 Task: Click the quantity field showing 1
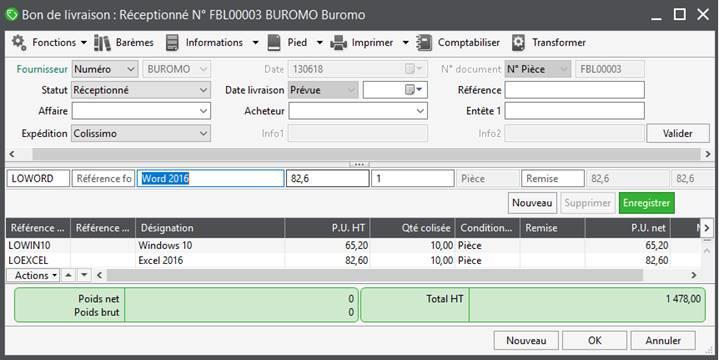(413, 178)
